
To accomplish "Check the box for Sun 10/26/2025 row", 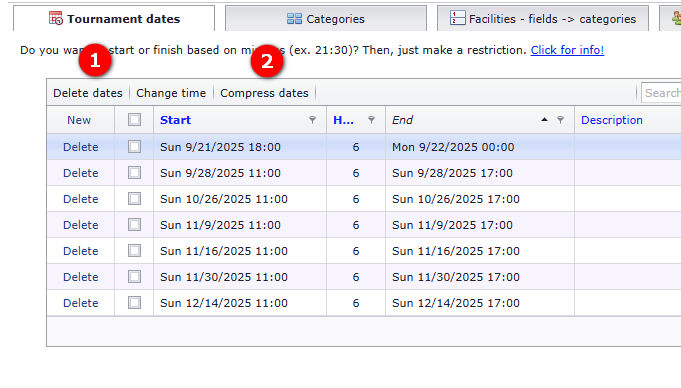I will pyautogui.click(x=134, y=199).
